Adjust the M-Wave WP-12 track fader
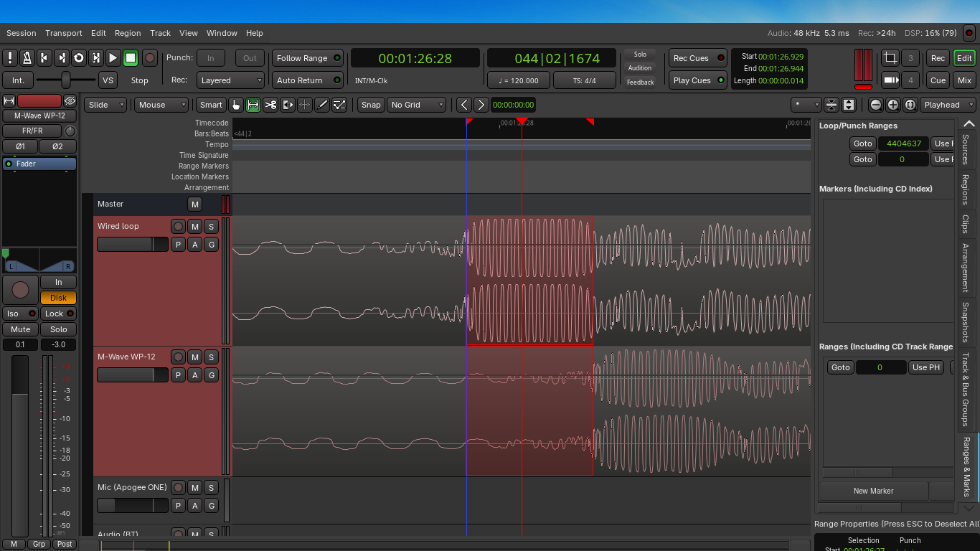The height and width of the screenshot is (551, 980). (x=133, y=375)
